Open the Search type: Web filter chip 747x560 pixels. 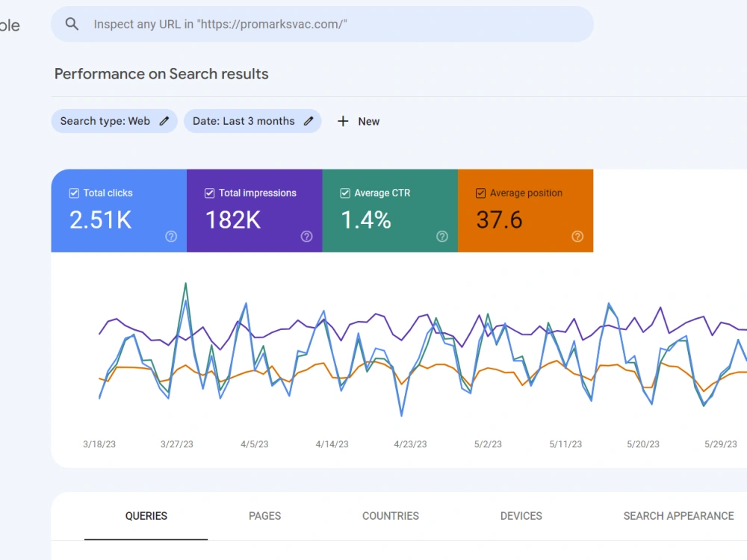[114, 121]
